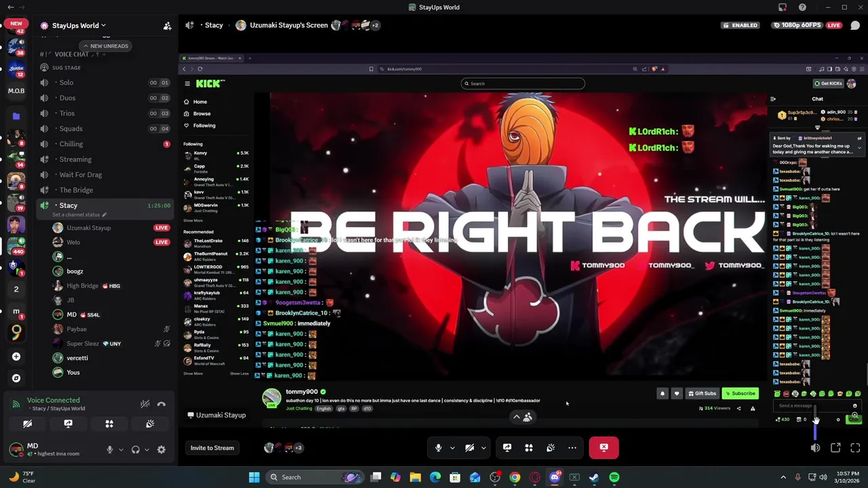Screen dimensions: 868x488
Task: Open File Explorer from the taskbar
Action: pyautogui.click(x=415, y=477)
